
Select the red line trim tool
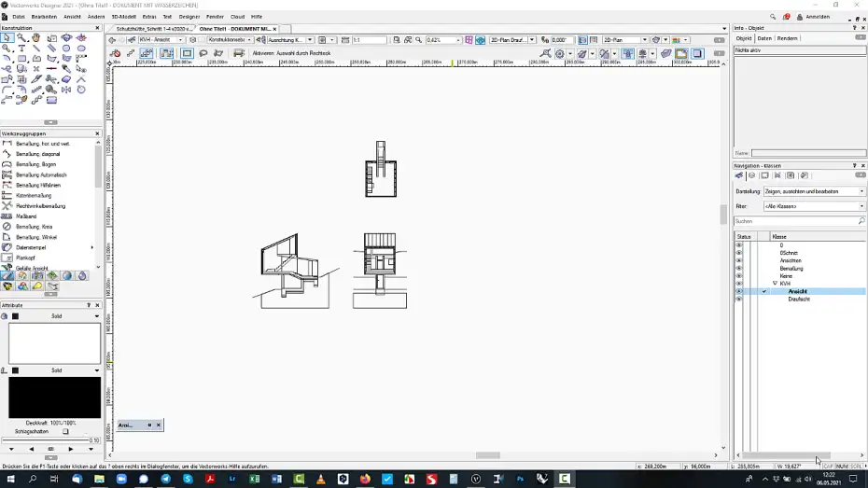(x=51, y=69)
